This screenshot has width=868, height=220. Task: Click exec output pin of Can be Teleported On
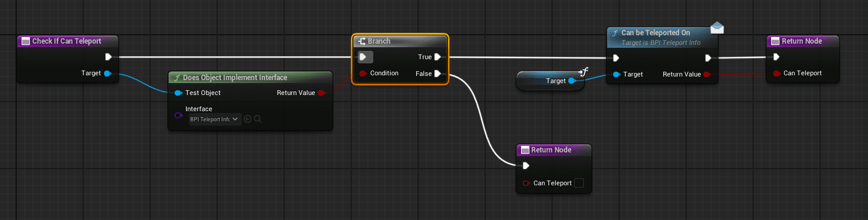click(x=708, y=58)
